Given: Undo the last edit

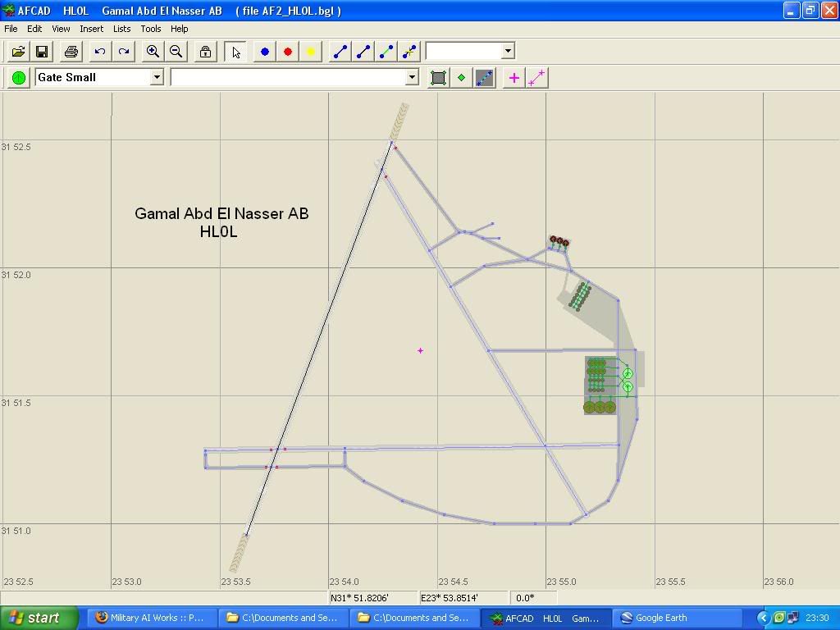Looking at the screenshot, I should coord(100,52).
